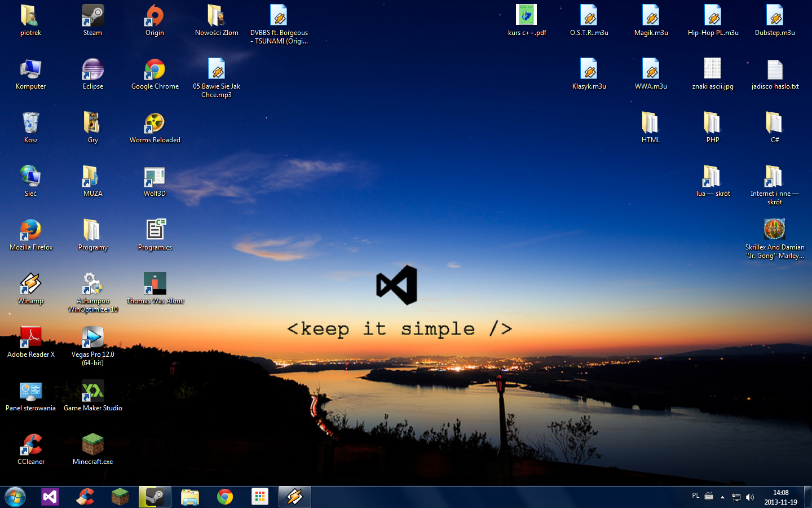Select the Winamp desktop shortcut
The height and width of the screenshot is (508, 812).
pyautogui.click(x=30, y=285)
